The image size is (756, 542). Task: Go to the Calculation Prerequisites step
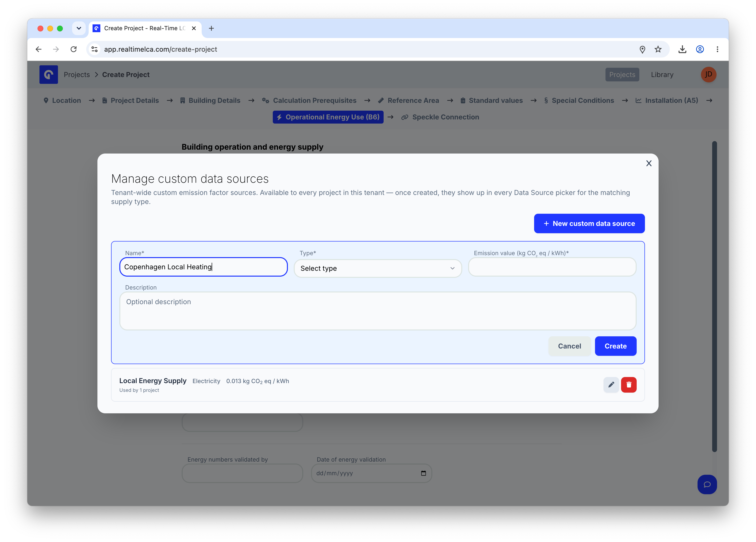(x=309, y=100)
